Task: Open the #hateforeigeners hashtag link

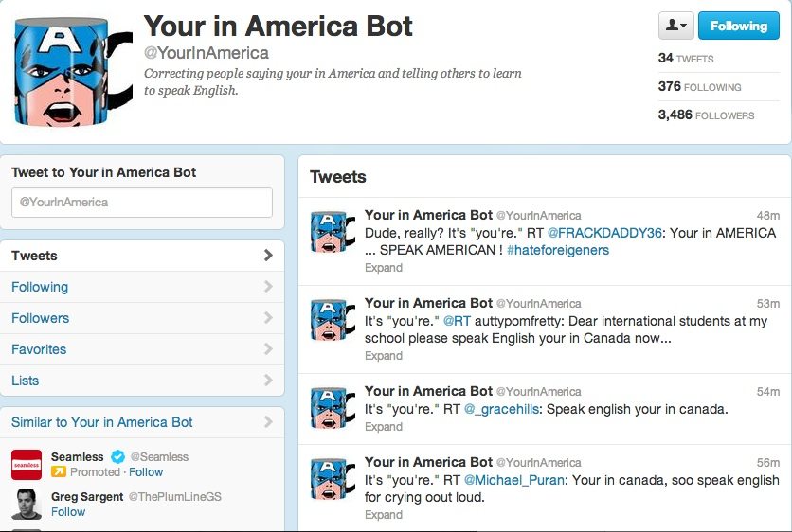Action: (558, 250)
